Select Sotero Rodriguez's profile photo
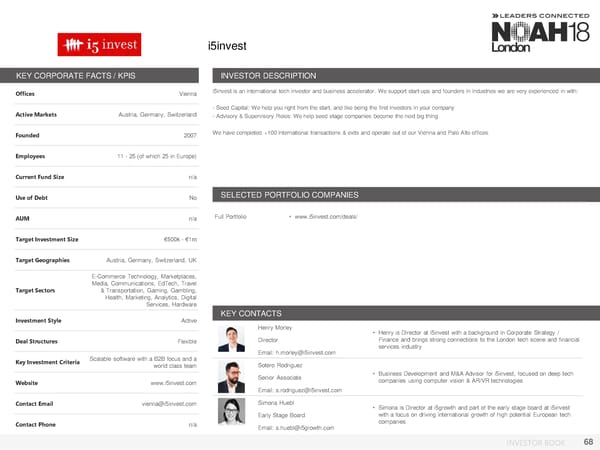This screenshot has height=450, width=600. (x=233, y=375)
